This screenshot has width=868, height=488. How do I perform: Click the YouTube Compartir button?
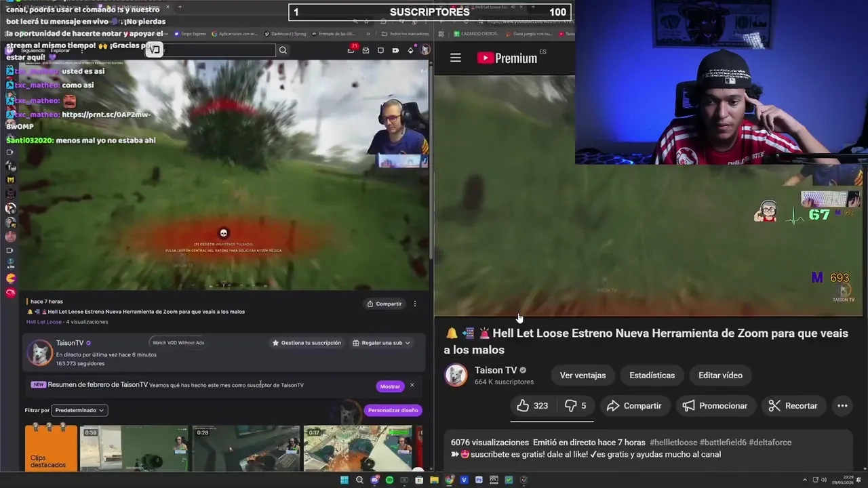[x=634, y=406]
